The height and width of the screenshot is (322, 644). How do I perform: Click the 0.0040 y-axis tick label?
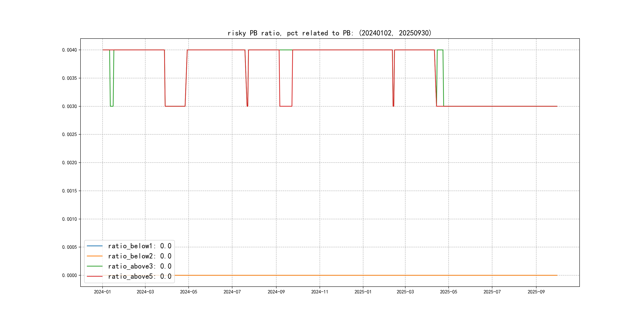coord(70,50)
